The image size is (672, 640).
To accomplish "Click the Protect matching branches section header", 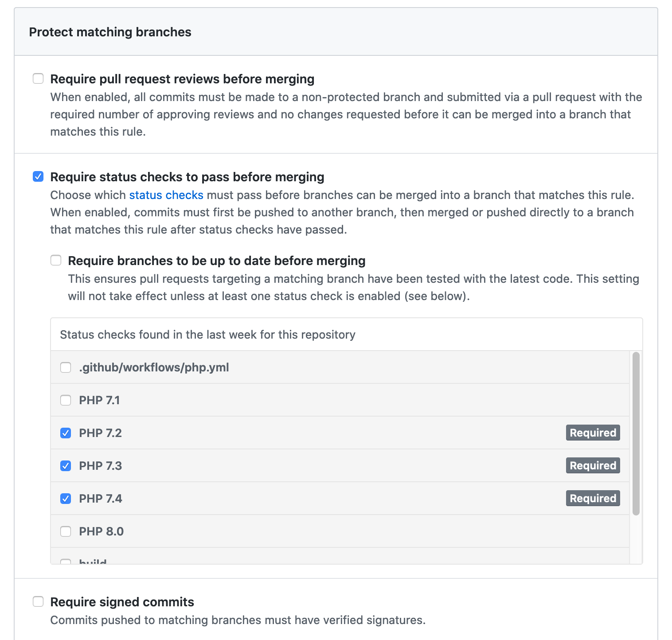I will [110, 32].
